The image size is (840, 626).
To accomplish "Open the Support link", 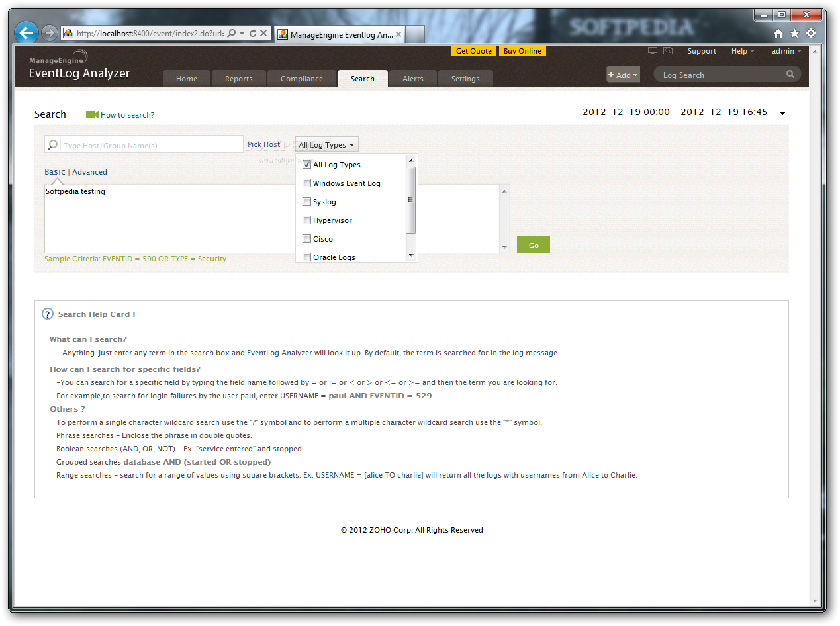I will click(702, 51).
